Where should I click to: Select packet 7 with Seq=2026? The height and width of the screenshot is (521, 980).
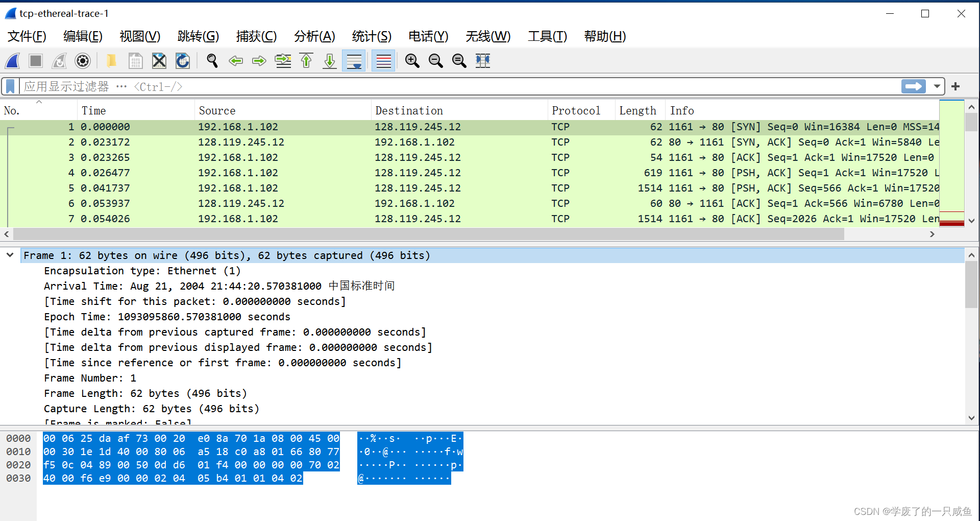point(470,219)
